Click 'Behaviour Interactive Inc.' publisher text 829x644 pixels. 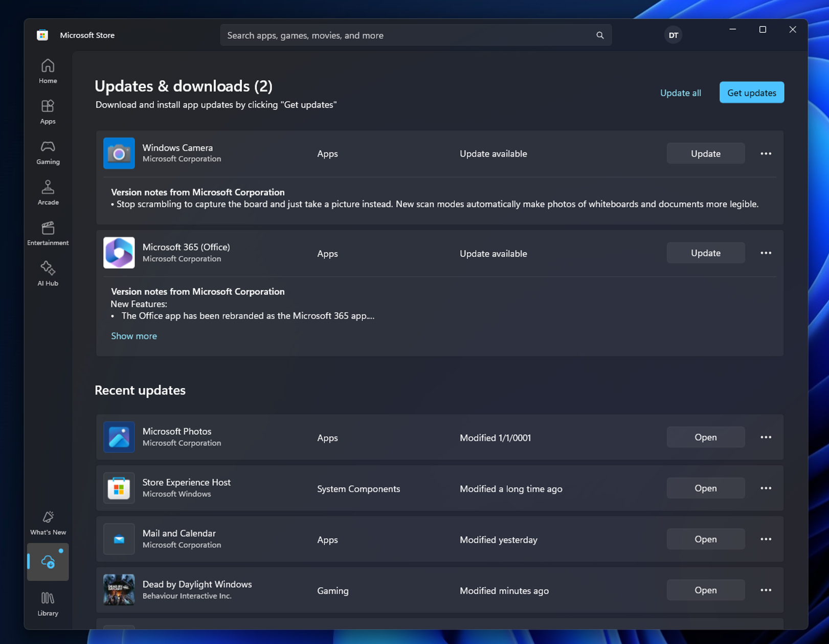tap(187, 596)
